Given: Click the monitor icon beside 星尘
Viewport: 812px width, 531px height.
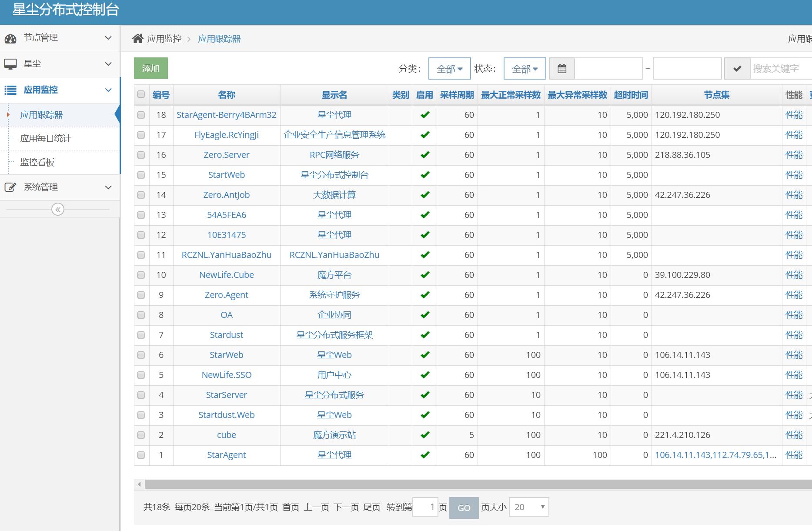Looking at the screenshot, I should [x=10, y=64].
